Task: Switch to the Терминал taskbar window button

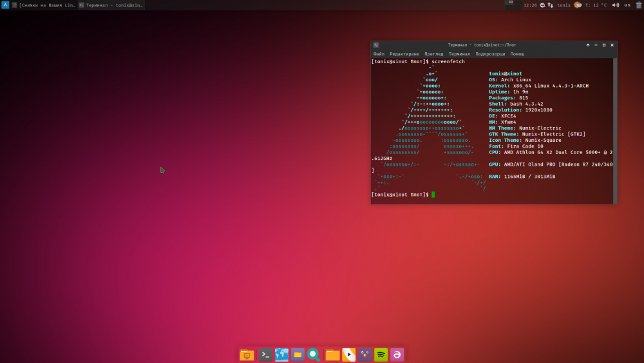Action: [x=111, y=5]
